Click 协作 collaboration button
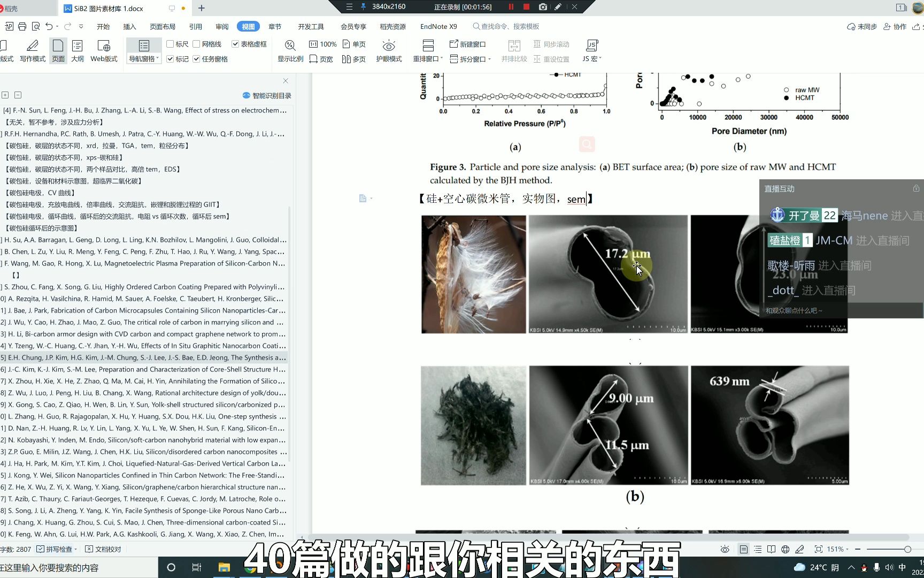 point(895,26)
